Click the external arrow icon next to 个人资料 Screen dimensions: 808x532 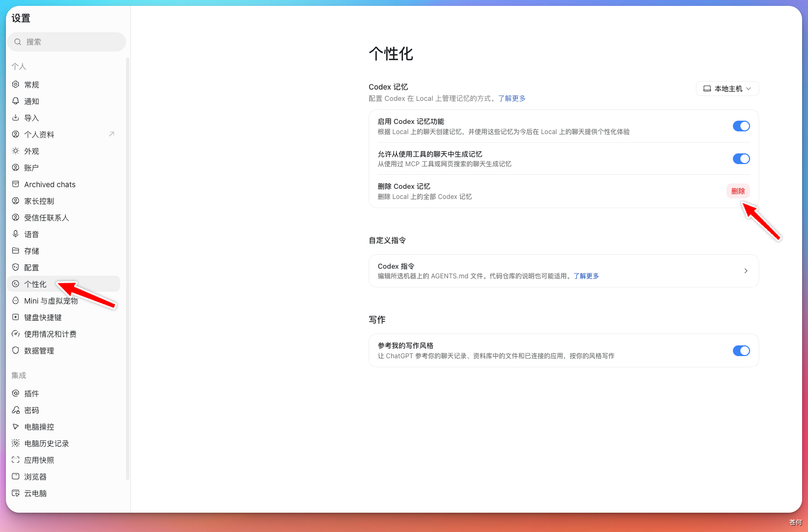tap(112, 134)
